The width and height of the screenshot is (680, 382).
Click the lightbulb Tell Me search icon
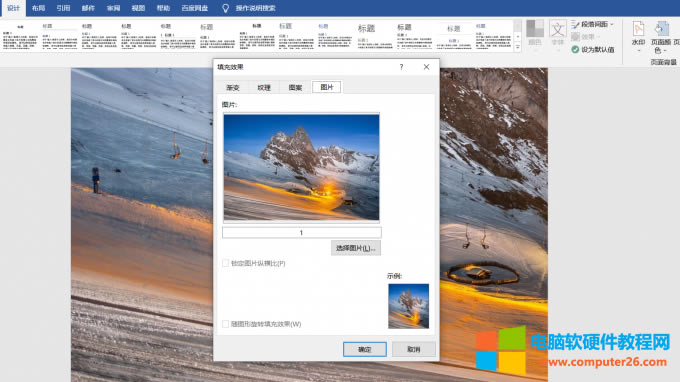point(225,8)
